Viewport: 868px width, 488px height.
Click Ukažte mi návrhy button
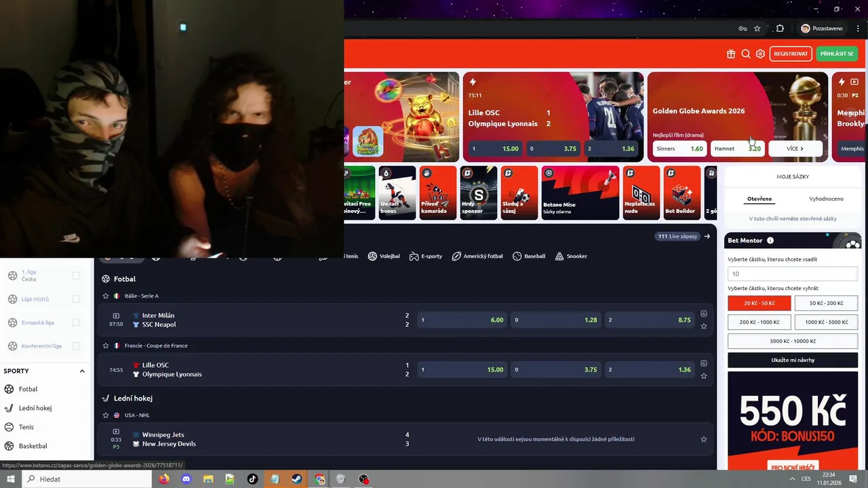pos(793,360)
